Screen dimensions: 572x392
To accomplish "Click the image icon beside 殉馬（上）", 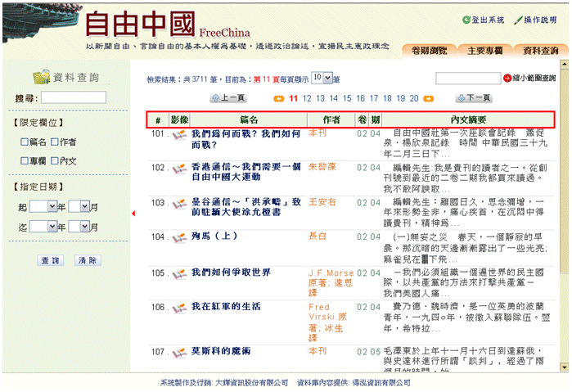I will 178,238.
